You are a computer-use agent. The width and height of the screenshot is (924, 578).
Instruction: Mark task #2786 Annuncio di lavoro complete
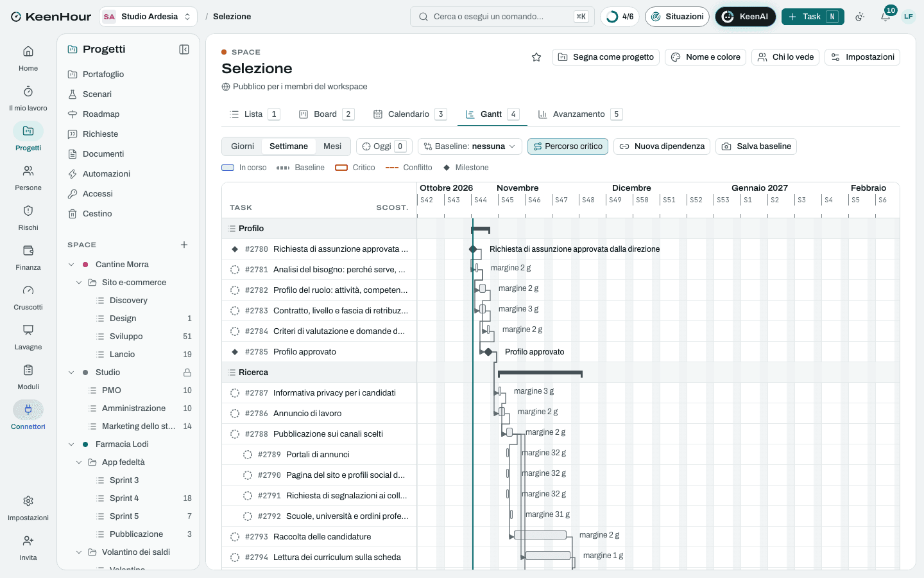[x=235, y=414]
